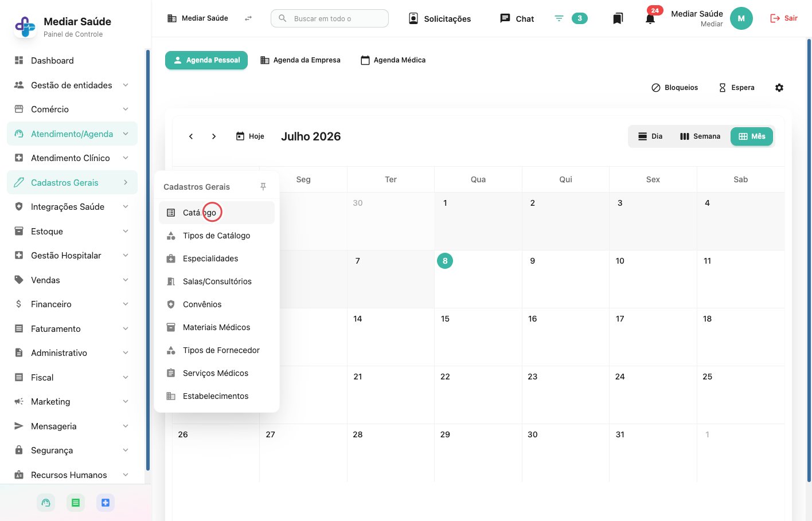Select Convênios in Cadastros Gerais menu
This screenshot has height=521, width=812.
[217, 304]
